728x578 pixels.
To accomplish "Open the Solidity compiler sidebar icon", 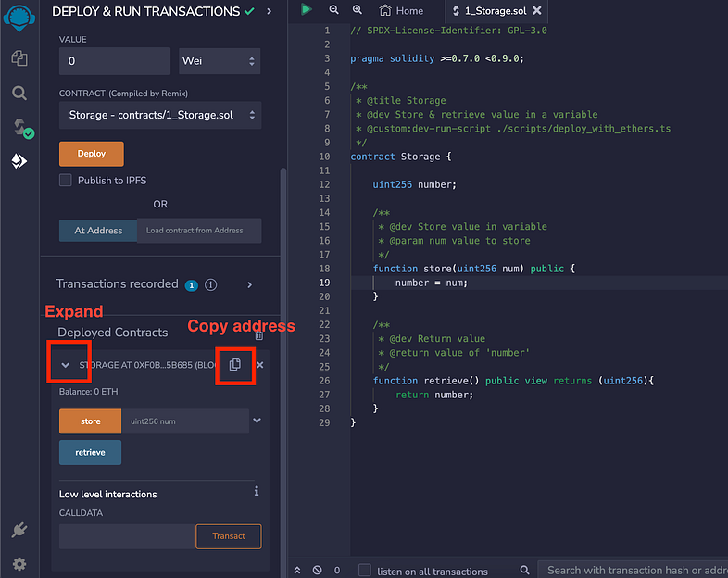I will click(22, 128).
